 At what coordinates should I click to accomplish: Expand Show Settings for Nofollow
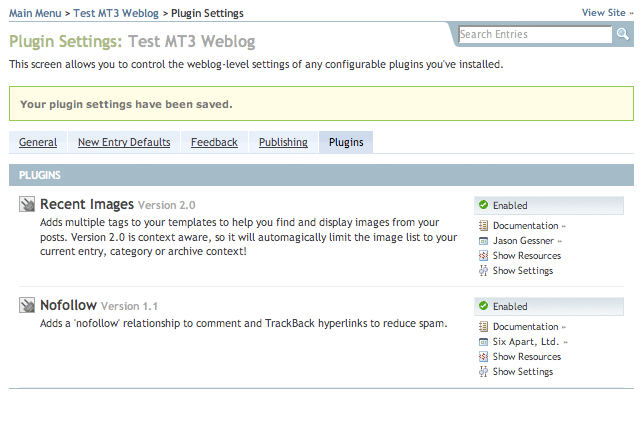pyautogui.click(x=522, y=372)
